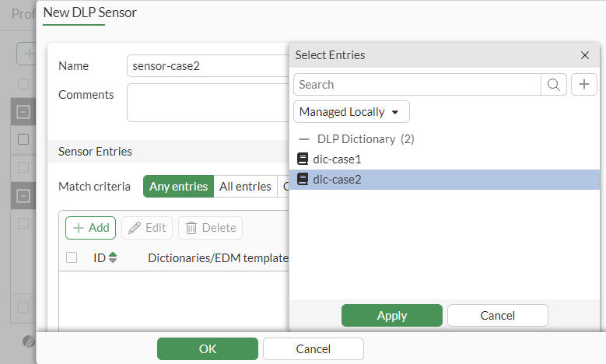Click the ID column sort arrows
The width and height of the screenshot is (606, 364).
click(x=114, y=257)
